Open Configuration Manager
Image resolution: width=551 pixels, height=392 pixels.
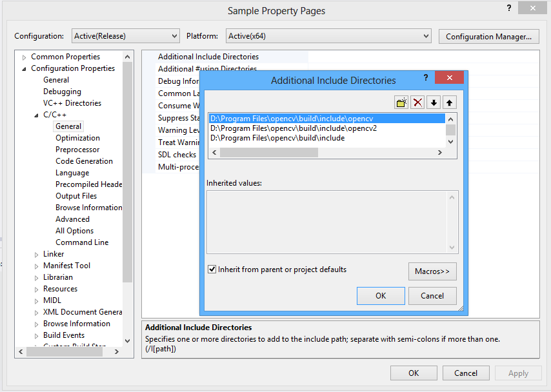[488, 36]
